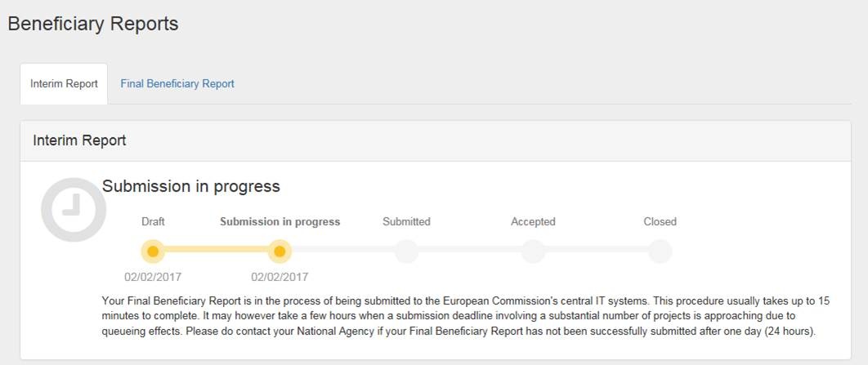
Task: Click the grey Submitted step circle
Action: [x=406, y=251]
